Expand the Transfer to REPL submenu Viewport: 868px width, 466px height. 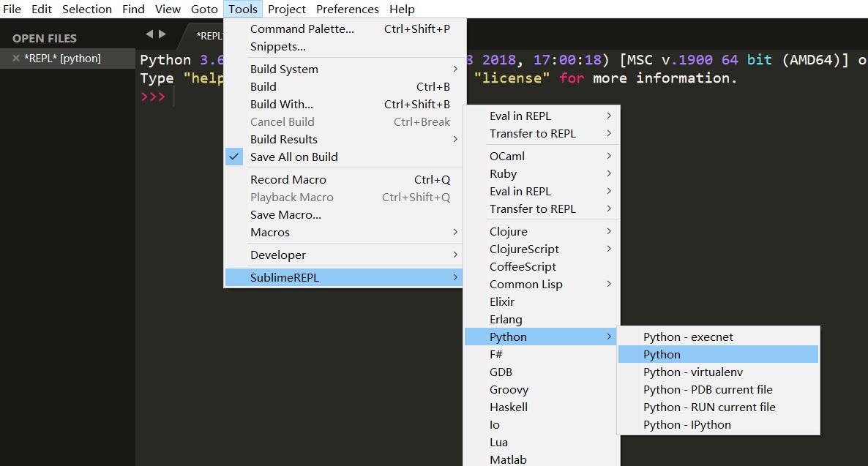534,135
